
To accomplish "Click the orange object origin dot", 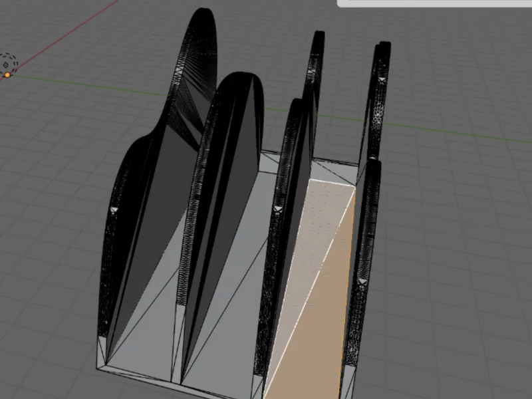I will 7,75.
